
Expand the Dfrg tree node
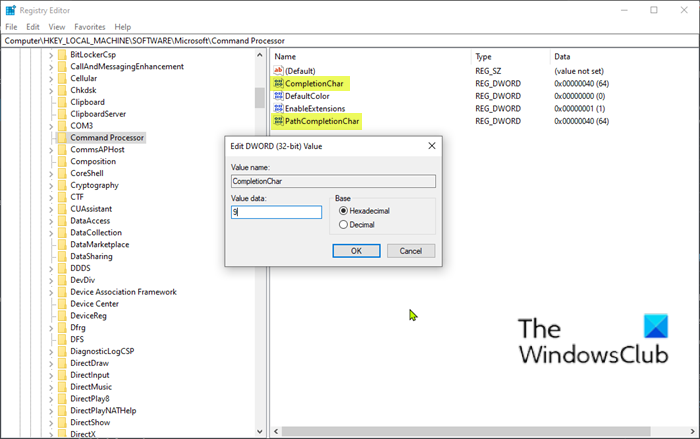click(50, 328)
